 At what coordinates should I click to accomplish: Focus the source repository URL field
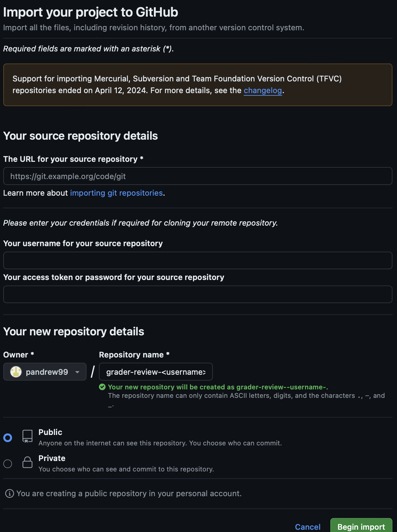tap(198, 176)
